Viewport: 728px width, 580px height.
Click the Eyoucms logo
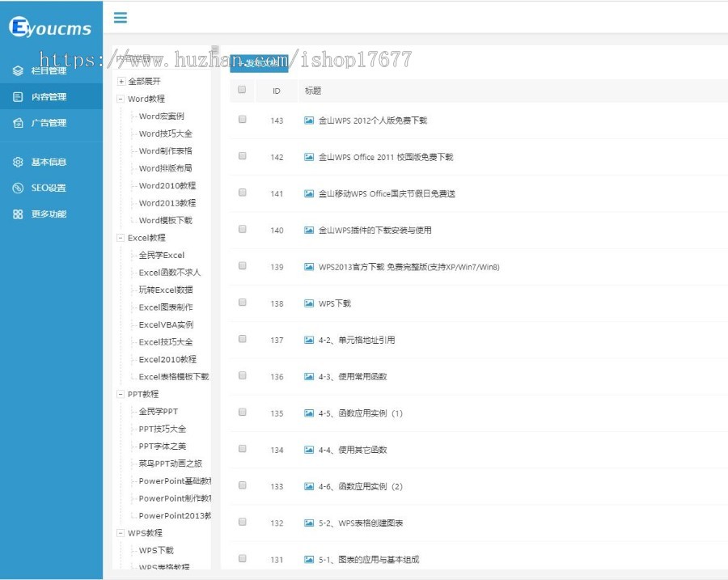(50, 27)
